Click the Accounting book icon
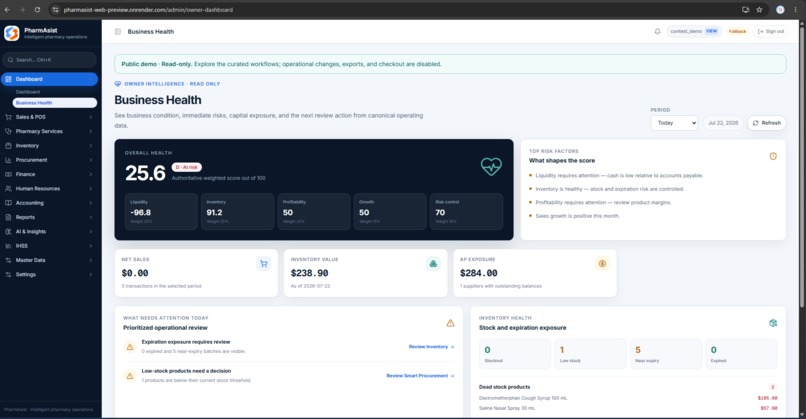The height and width of the screenshot is (419, 806). (8, 203)
